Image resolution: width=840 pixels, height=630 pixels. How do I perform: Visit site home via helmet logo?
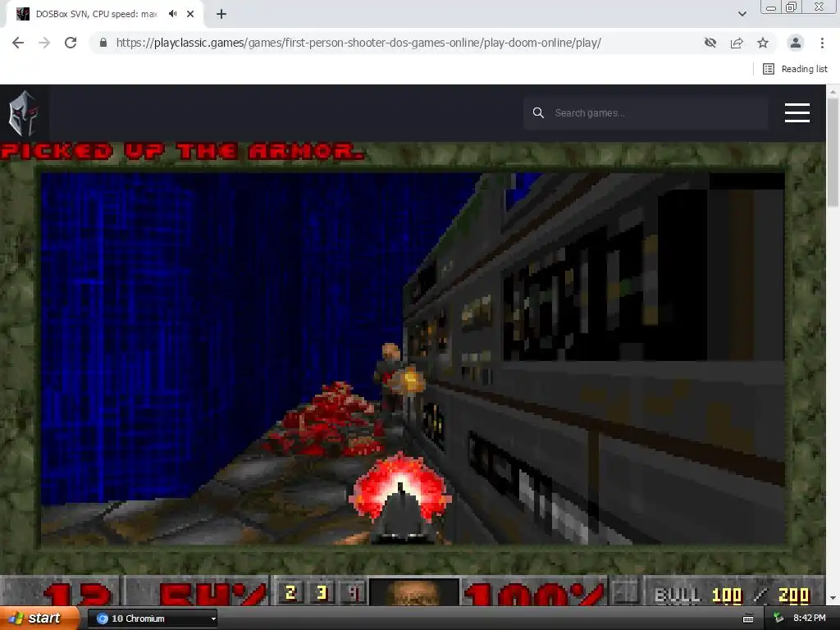24,113
